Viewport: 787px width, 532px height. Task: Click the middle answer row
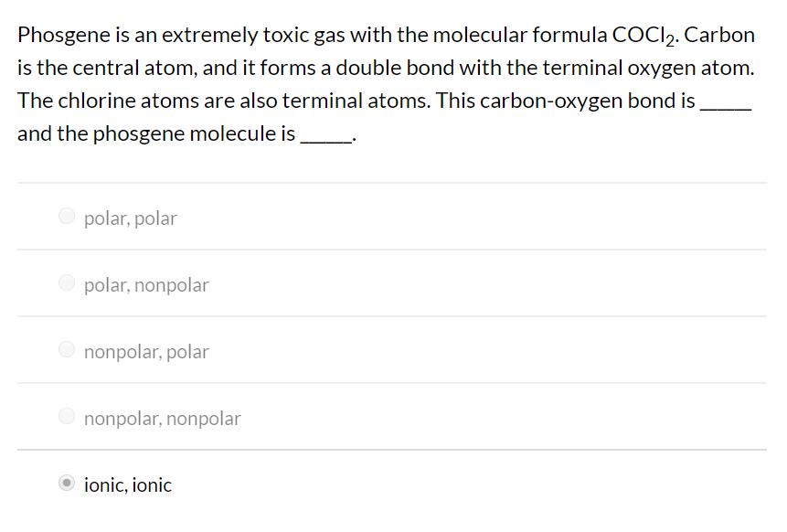click(x=393, y=351)
